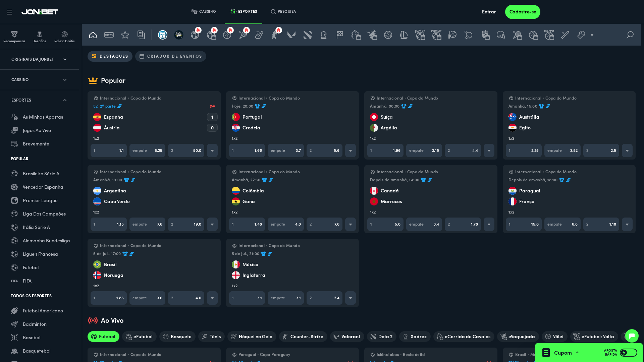The width and height of the screenshot is (644, 362).
Task: Select the Volta eFootball icon
Action: (x=420, y=35)
